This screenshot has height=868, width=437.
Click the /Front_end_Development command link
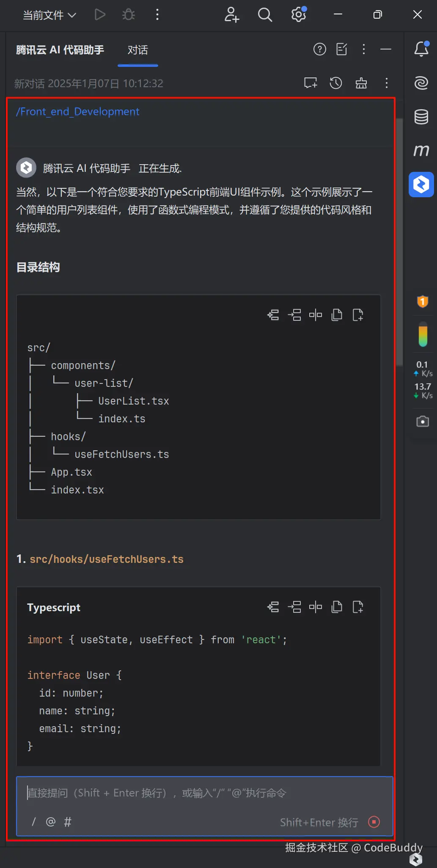pyautogui.click(x=78, y=112)
